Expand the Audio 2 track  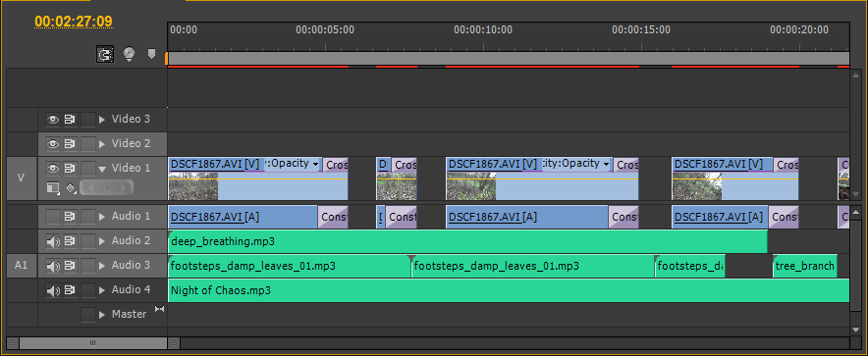click(x=102, y=241)
